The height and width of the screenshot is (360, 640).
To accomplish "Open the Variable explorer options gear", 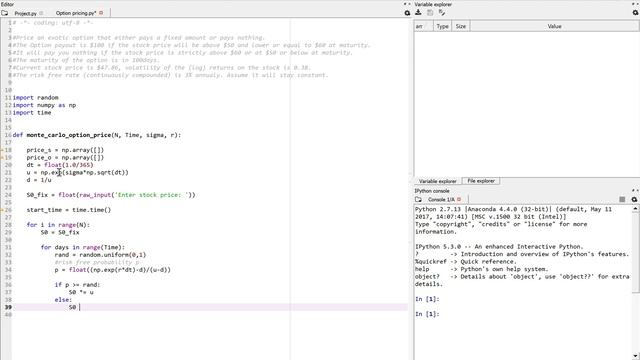I will (x=635, y=13).
